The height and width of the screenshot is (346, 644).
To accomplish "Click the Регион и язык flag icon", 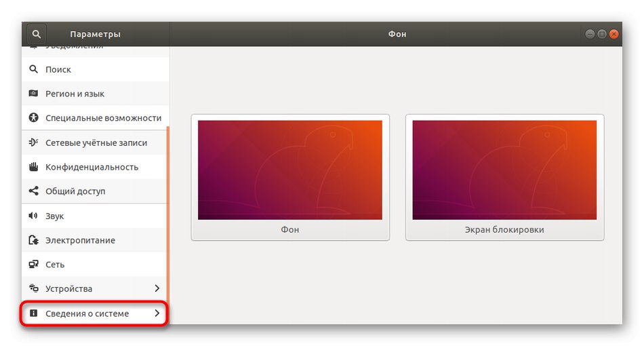I will (x=34, y=93).
